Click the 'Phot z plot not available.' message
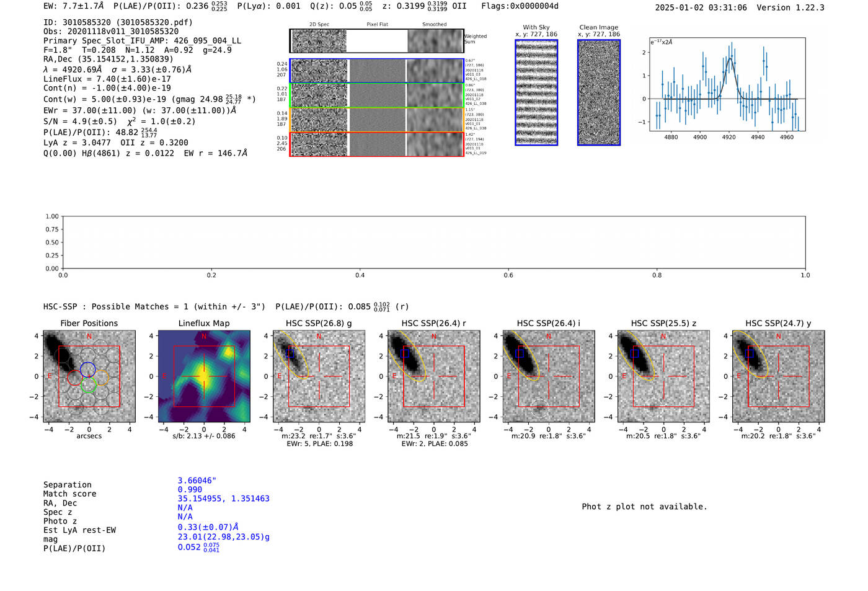This screenshot has height=591, width=868. pos(644,507)
